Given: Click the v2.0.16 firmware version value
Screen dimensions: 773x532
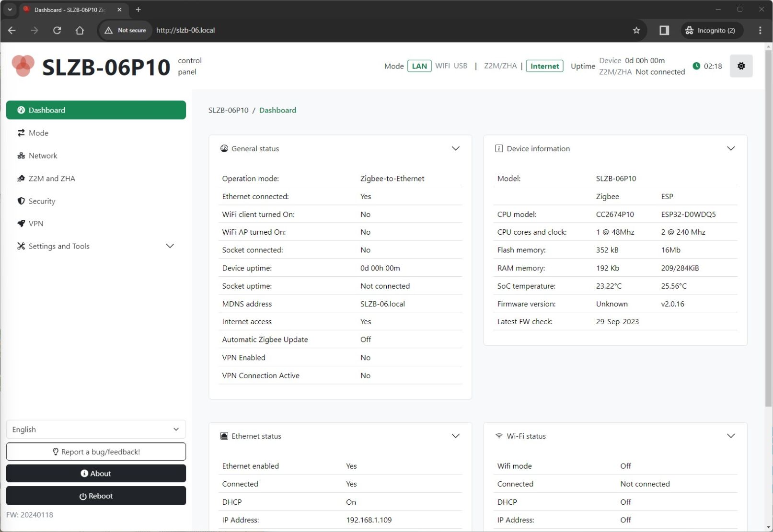Looking at the screenshot, I should [672, 304].
